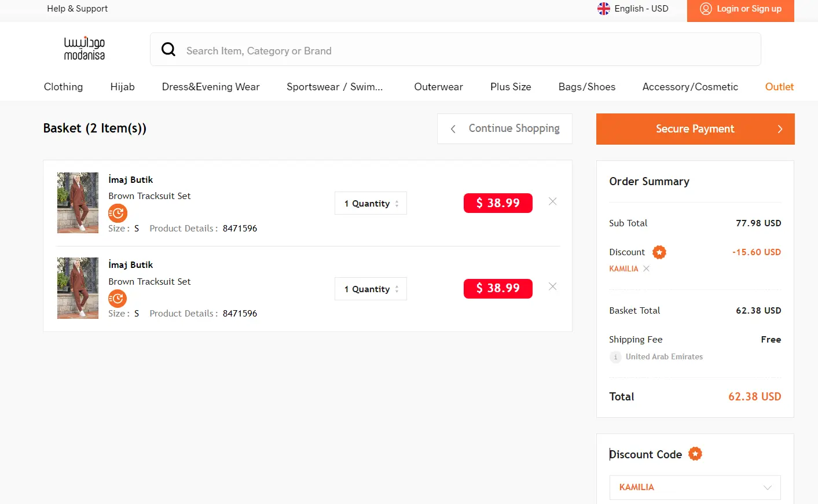This screenshot has width=818, height=504.
Task: Open the Outerwear category
Action: (x=438, y=87)
